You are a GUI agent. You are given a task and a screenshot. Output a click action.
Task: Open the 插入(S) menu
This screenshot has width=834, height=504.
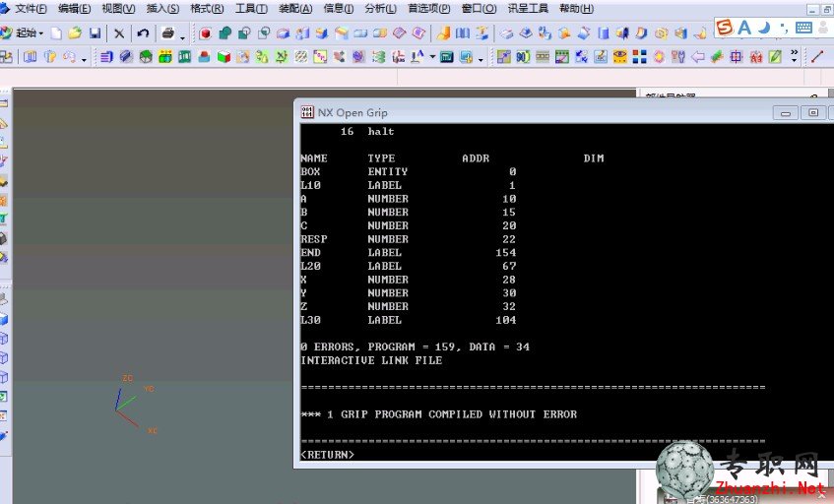pyautogui.click(x=162, y=9)
